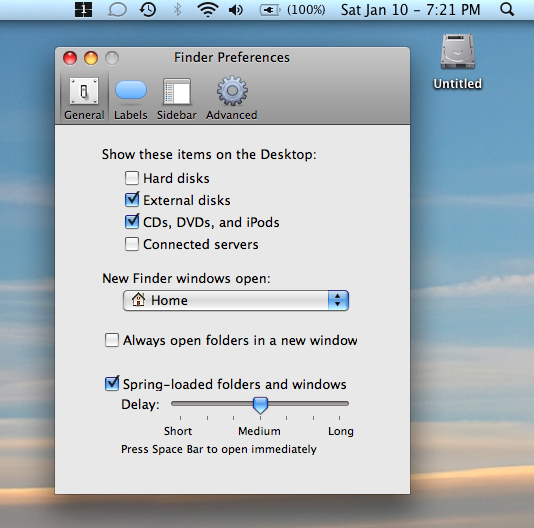
Task: Enable Always open folders in a new window
Action: pos(112,340)
